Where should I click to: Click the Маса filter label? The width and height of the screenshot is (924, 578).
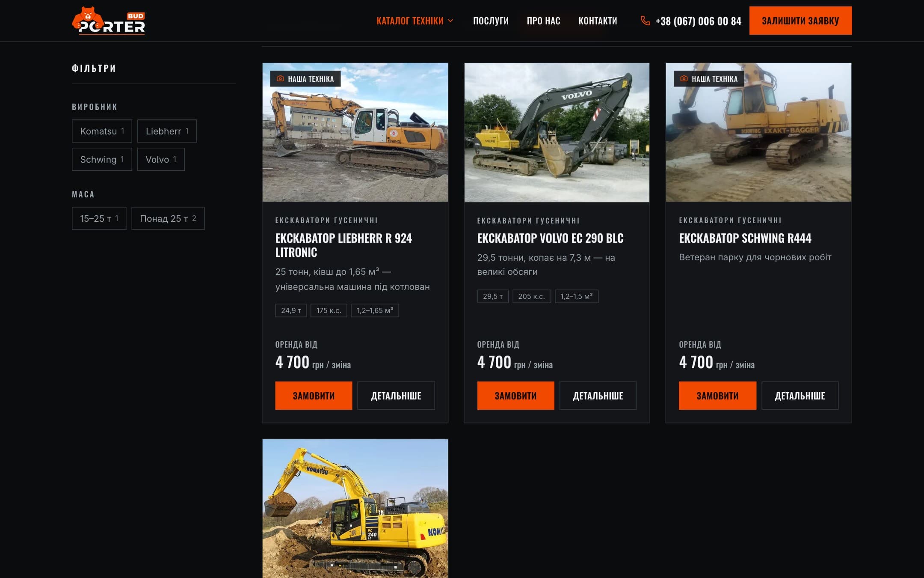[x=83, y=194]
